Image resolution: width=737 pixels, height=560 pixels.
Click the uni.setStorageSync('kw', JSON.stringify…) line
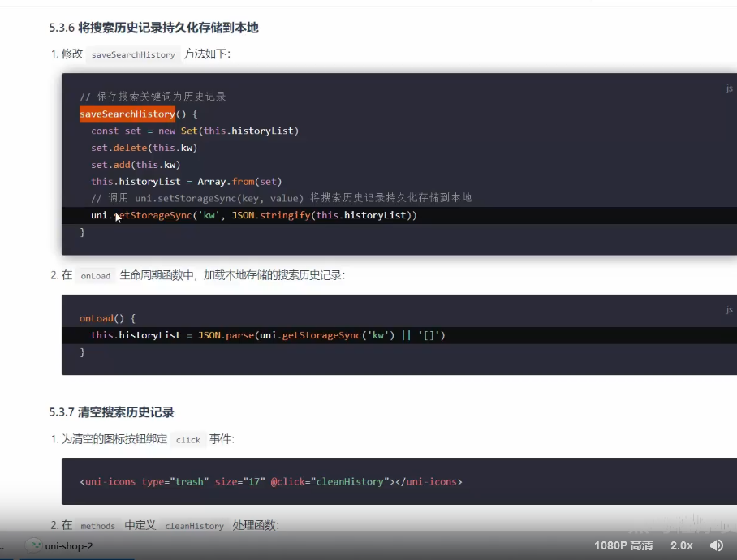click(x=254, y=215)
